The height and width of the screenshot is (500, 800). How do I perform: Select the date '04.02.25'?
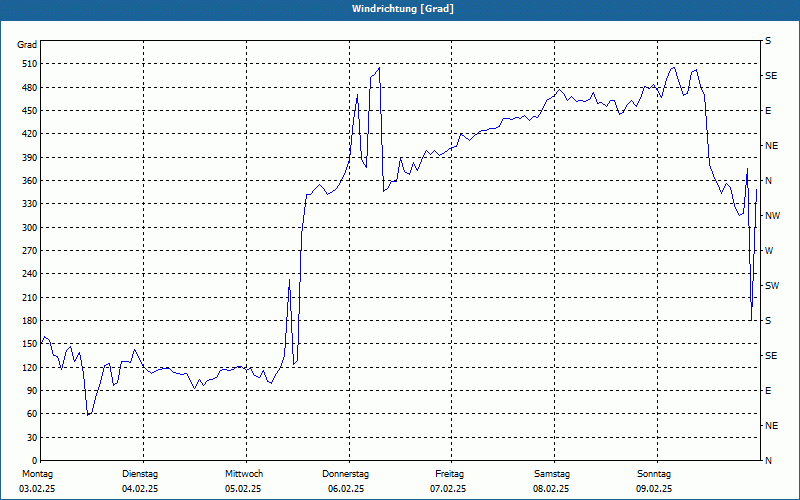coord(140,489)
